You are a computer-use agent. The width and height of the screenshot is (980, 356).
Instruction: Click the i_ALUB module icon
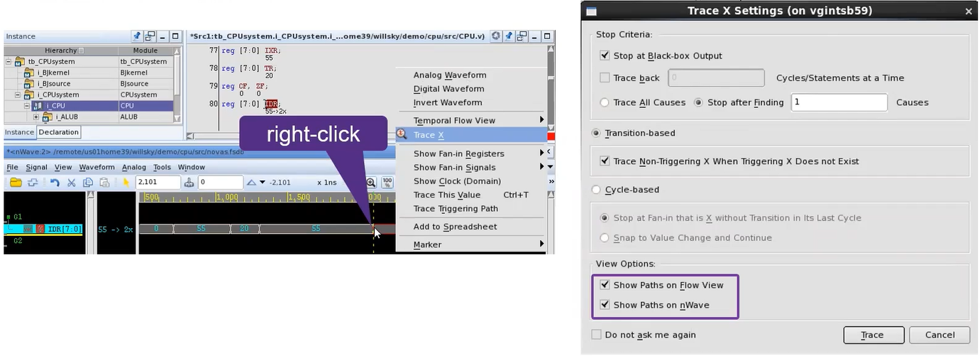[48, 117]
